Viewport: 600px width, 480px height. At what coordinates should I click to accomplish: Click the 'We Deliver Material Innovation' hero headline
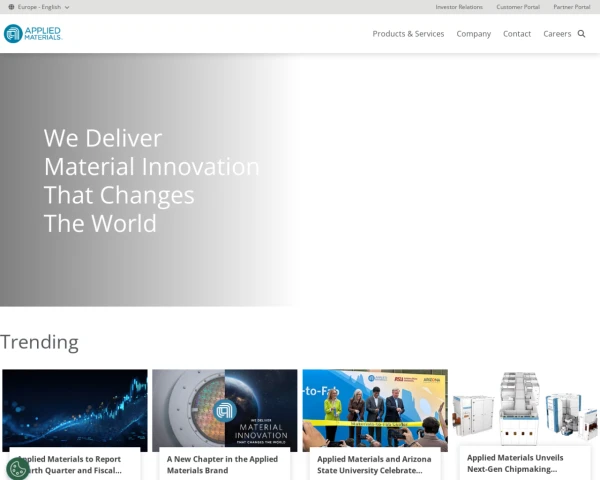coord(152,180)
